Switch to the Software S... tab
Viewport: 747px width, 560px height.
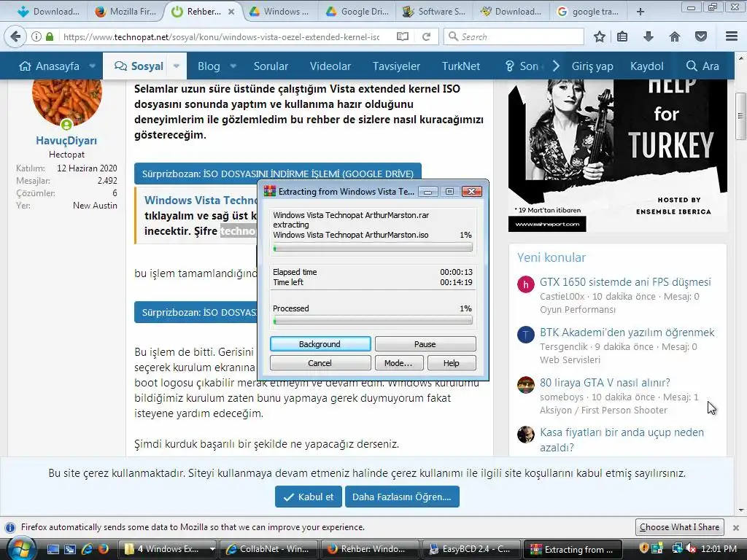click(435, 12)
